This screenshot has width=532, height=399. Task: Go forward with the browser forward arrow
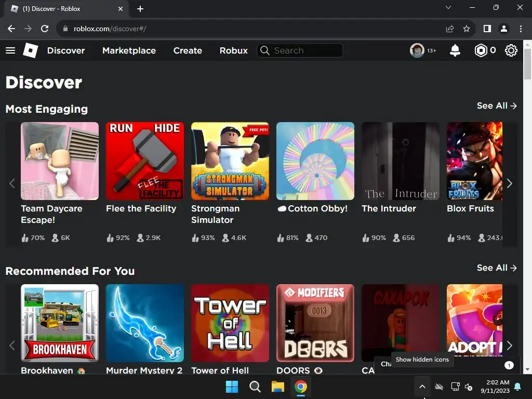tap(28, 29)
